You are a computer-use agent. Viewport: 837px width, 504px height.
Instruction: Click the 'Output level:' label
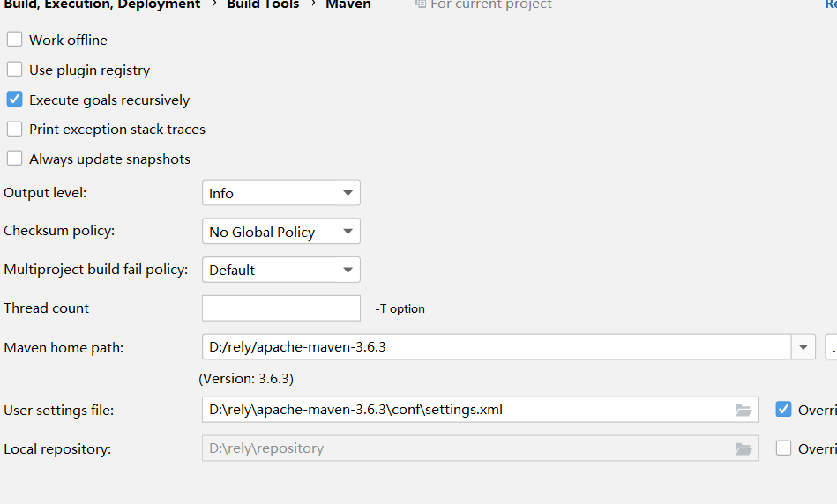point(45,193)
